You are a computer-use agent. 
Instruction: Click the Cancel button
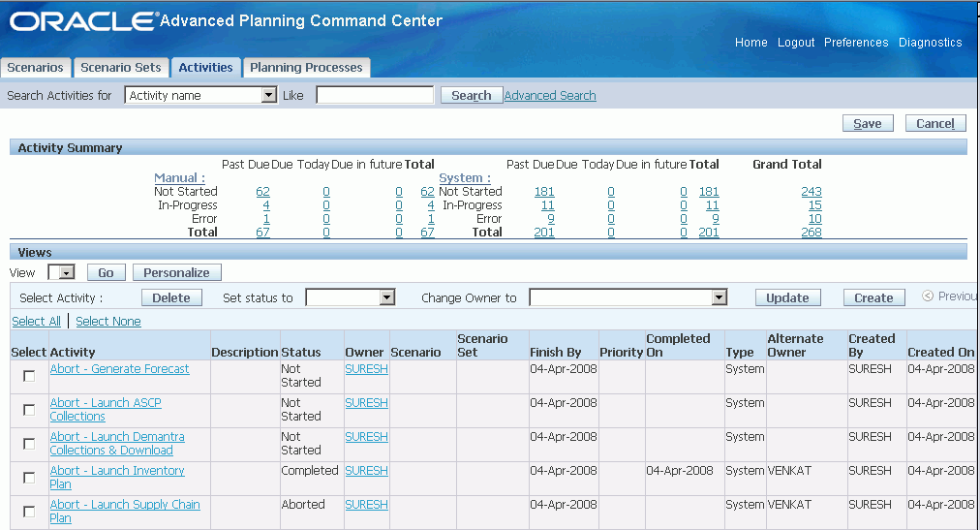pos(935,123)
